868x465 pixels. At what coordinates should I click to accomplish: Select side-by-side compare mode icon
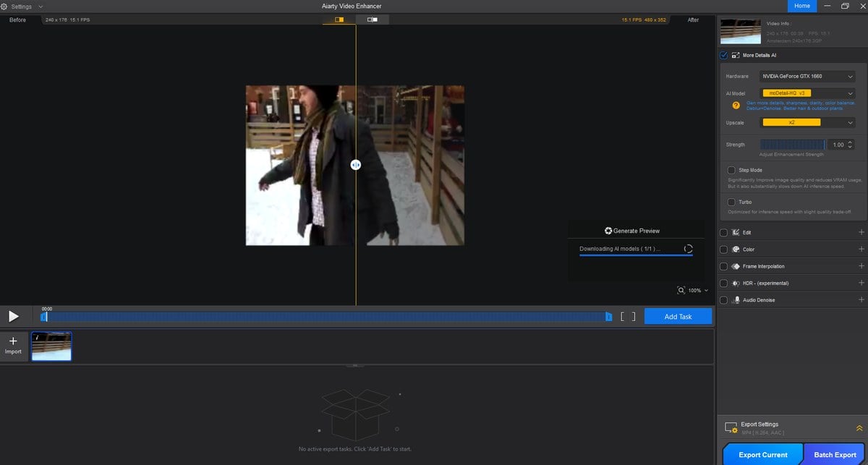[372, 20]
